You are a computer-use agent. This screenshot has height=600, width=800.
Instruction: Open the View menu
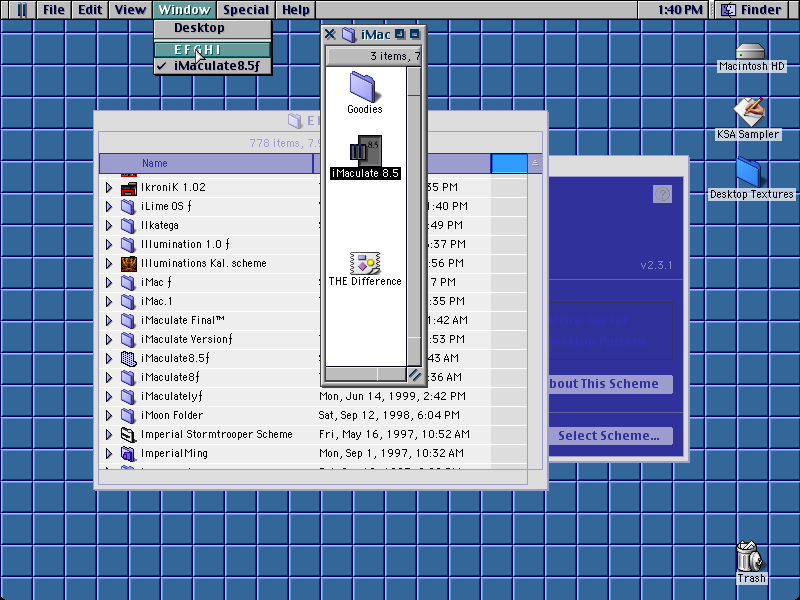coord(130,10)
